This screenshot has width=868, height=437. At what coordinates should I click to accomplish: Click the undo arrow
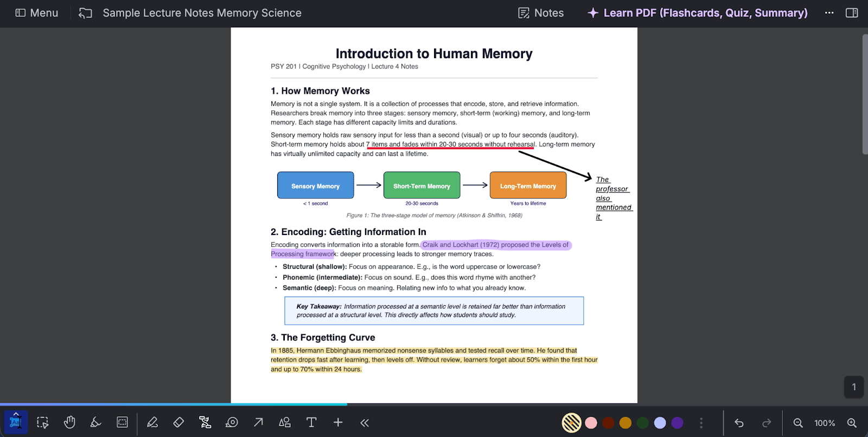pos(739,423)
